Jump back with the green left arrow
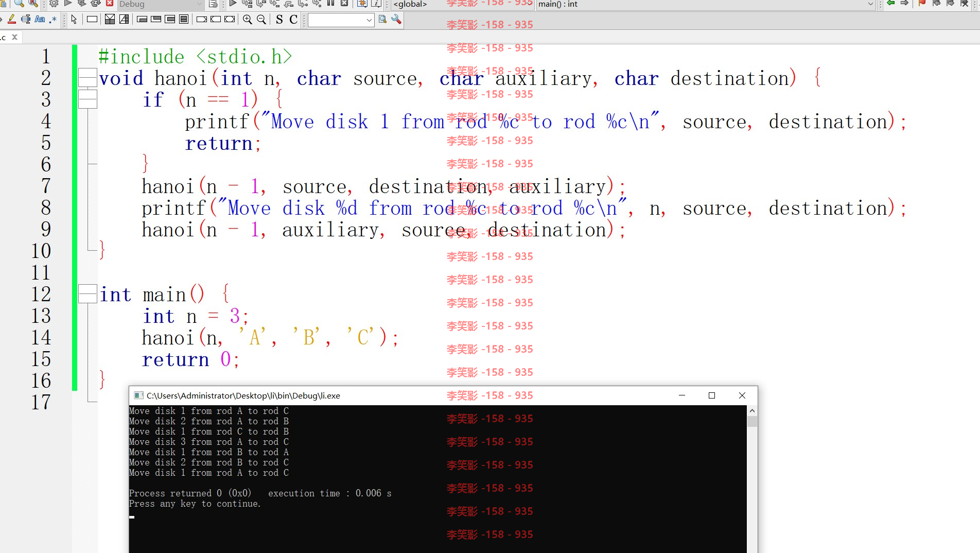This screenshot has width=980, height=553. (x=890, y=4)
